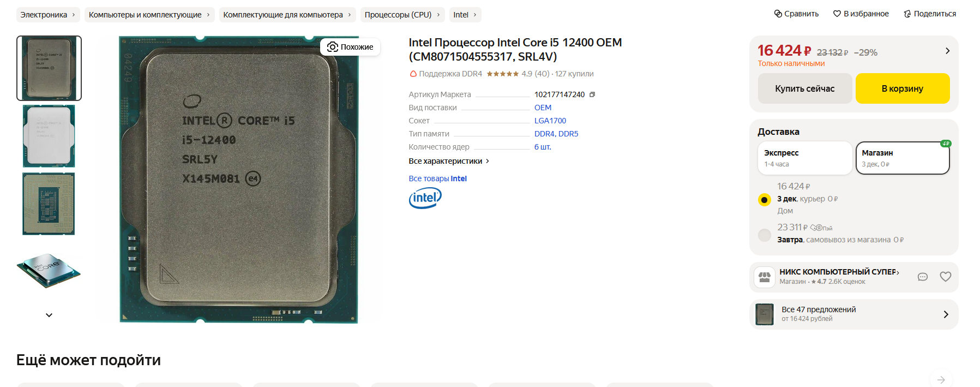Select the Магазин delivery tab
The width and height of the screenshot is (980, 387).
coord(903,158)
